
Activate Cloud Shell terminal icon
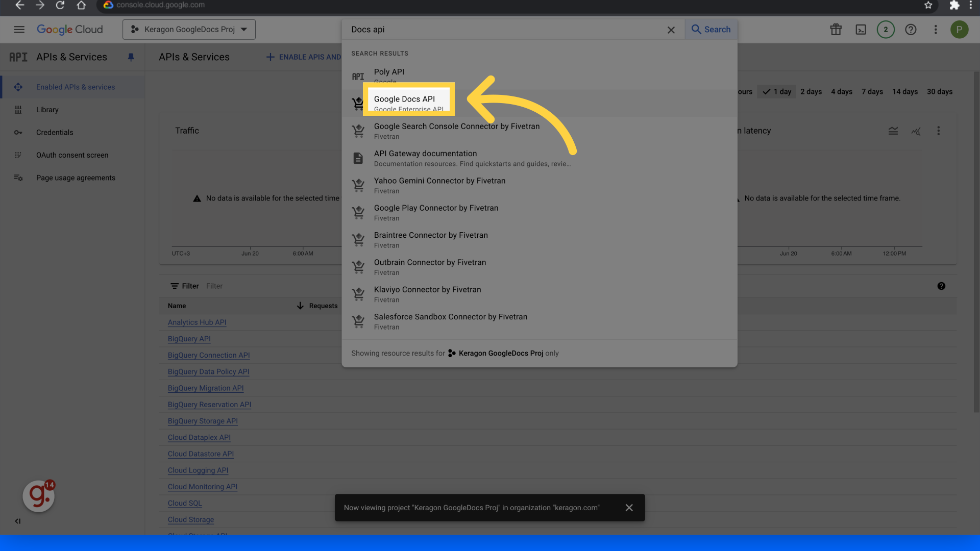pos(861,30)
